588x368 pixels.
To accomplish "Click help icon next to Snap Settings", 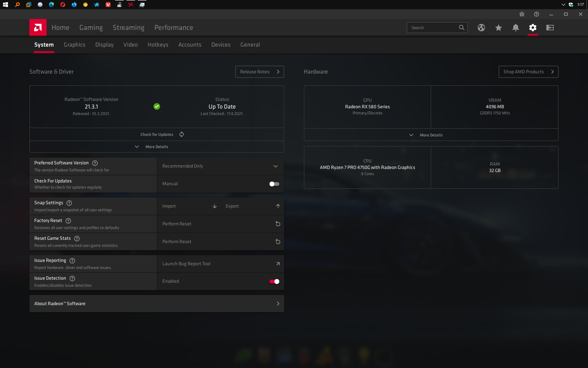I will pos(69,203).
